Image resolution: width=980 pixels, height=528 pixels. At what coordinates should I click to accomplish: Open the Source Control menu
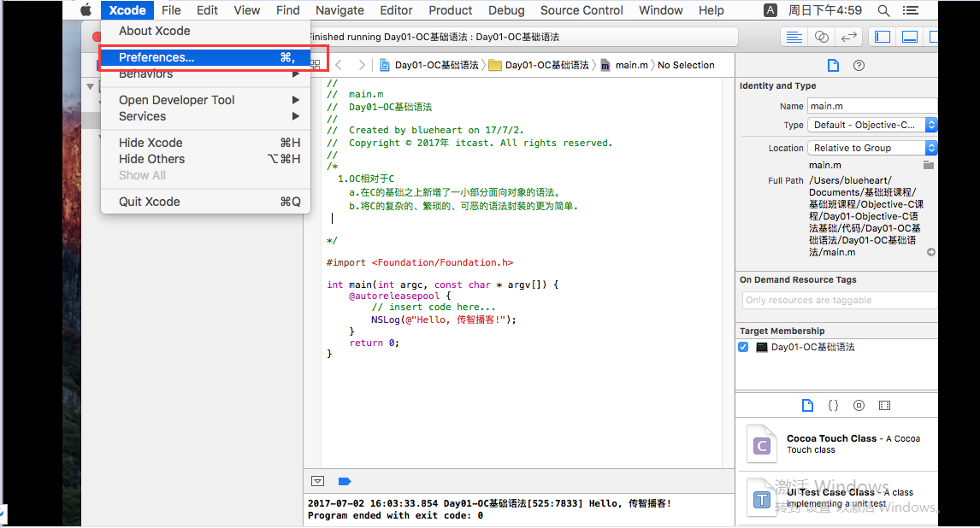(x=582, y=10)
